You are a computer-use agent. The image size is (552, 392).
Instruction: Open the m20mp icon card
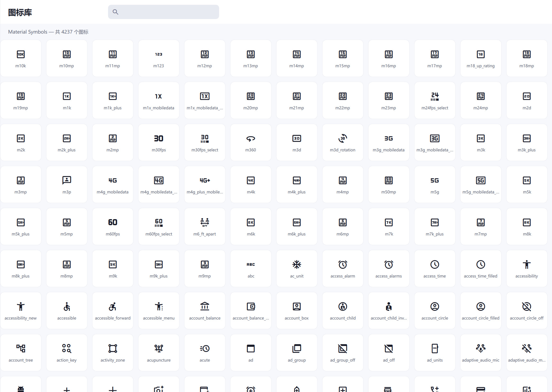click(x=251, y=100)
